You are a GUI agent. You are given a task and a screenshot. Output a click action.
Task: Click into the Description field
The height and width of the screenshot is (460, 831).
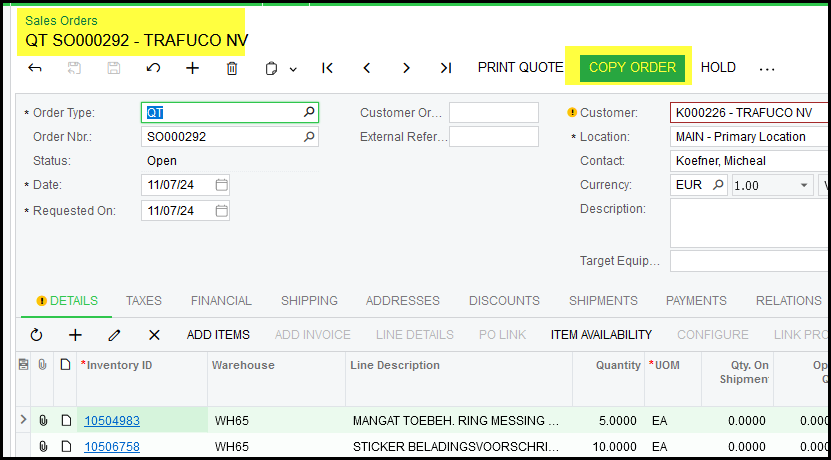(x=748, y=222)
